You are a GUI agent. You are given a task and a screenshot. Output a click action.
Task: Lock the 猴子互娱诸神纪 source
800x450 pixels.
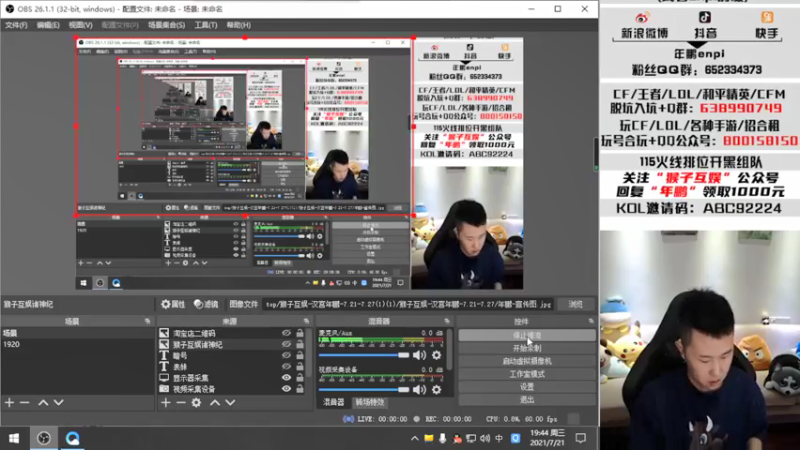pos(300,344)
